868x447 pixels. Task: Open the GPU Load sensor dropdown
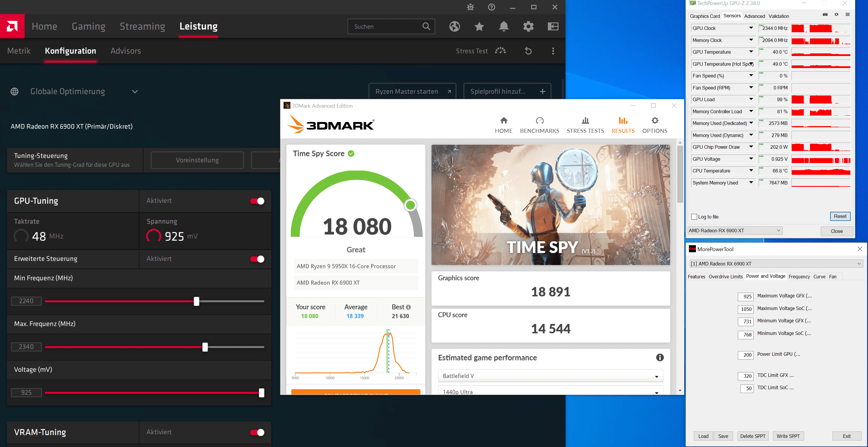751,99
